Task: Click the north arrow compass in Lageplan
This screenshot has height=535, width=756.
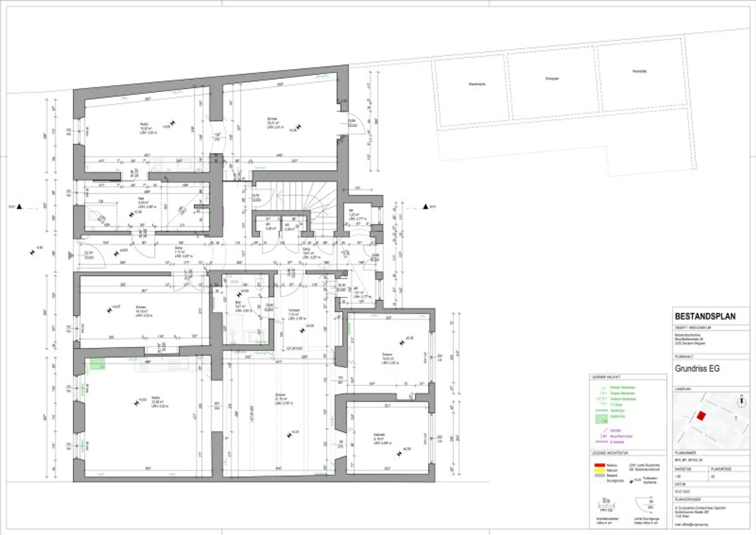Action: tap(741, 402)
